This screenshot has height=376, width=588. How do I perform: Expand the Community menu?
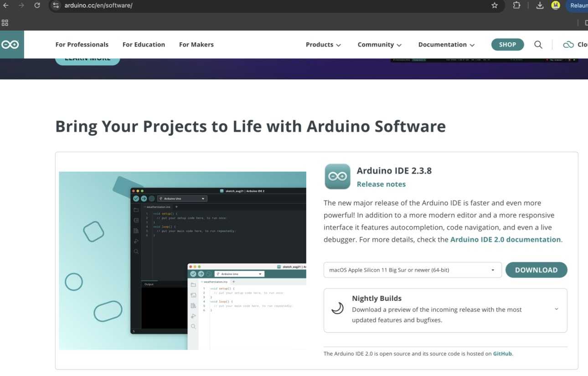coord(380,45)
